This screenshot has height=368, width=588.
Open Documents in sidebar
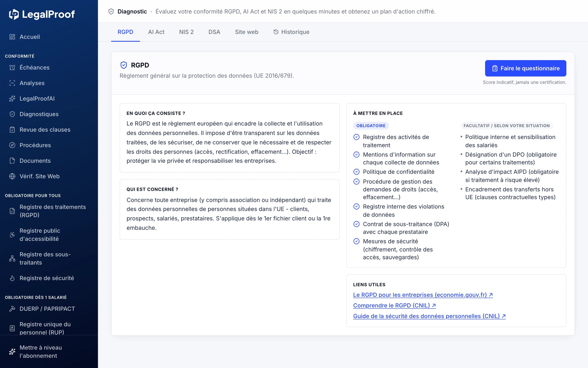click(x=49, y=161)
